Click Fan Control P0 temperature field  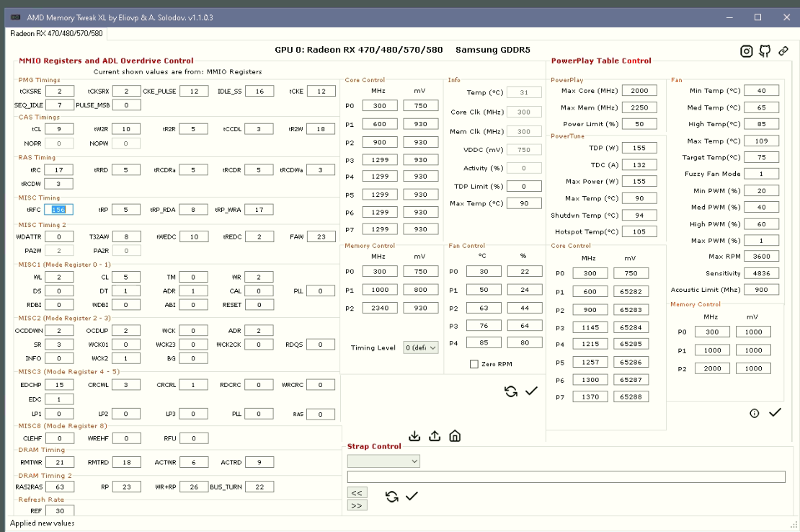(484, 272)
